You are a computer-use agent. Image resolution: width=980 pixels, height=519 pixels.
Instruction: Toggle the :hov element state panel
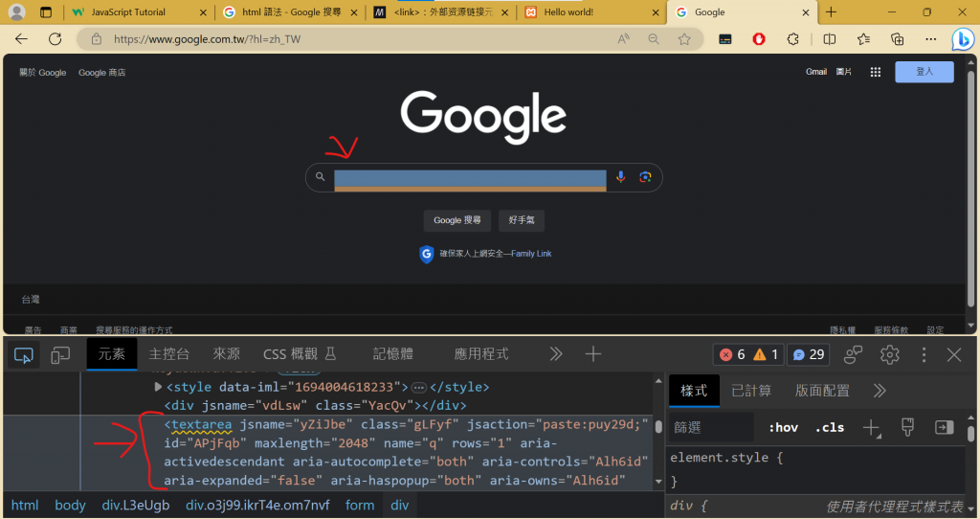[783, 428]
